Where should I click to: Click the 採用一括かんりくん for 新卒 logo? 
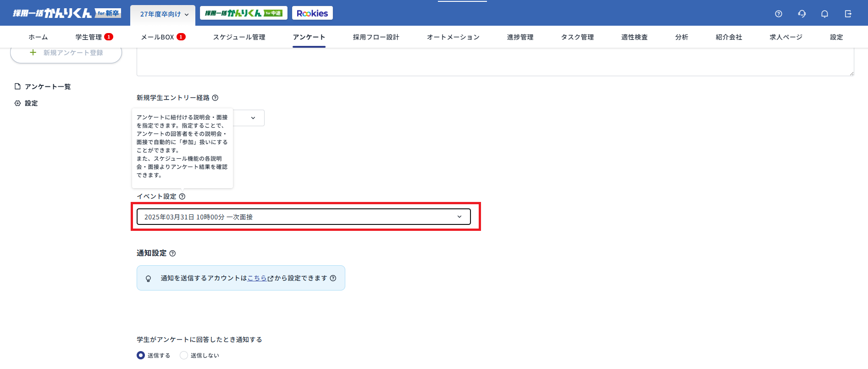67,13
